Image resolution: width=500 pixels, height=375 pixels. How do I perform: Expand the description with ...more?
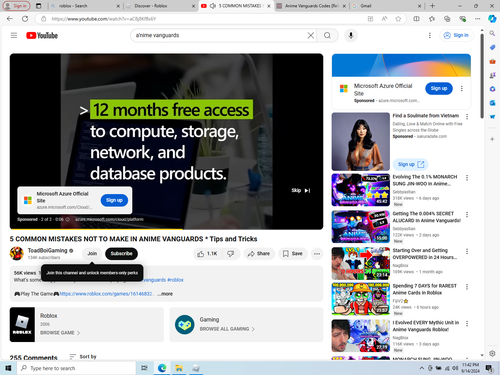pyautogui.click(x=165, y=294)
